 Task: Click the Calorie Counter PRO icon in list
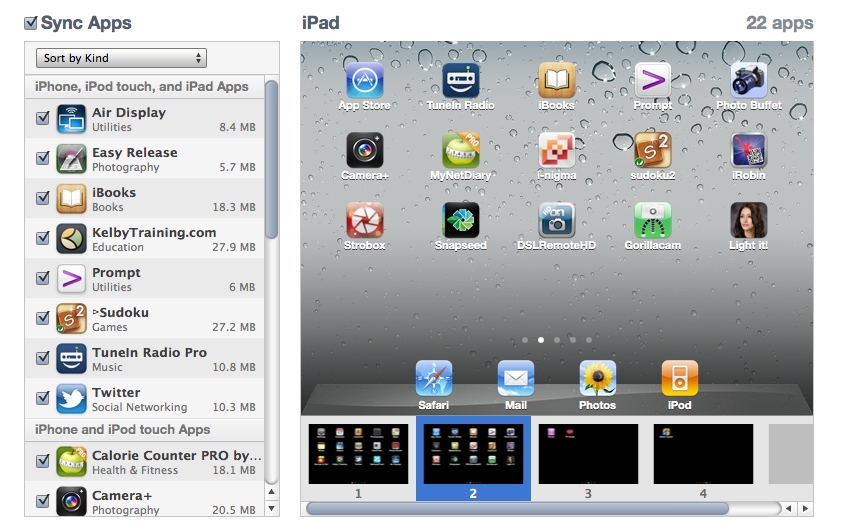point(71,461)
